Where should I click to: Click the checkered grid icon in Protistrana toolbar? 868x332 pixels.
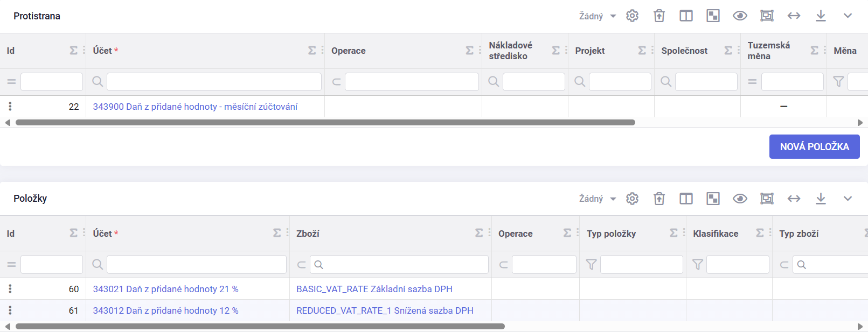click(713, 16)
